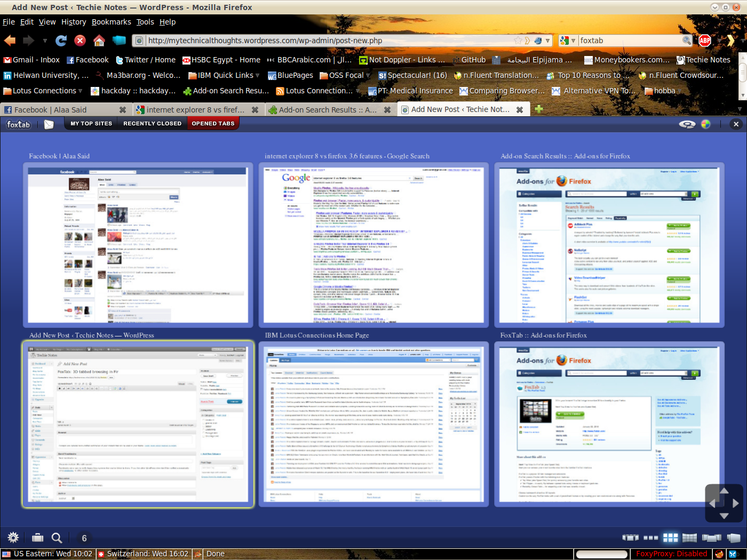Click the red stop loading button
Screen dimensions: 747x560
tap(80, 41)
